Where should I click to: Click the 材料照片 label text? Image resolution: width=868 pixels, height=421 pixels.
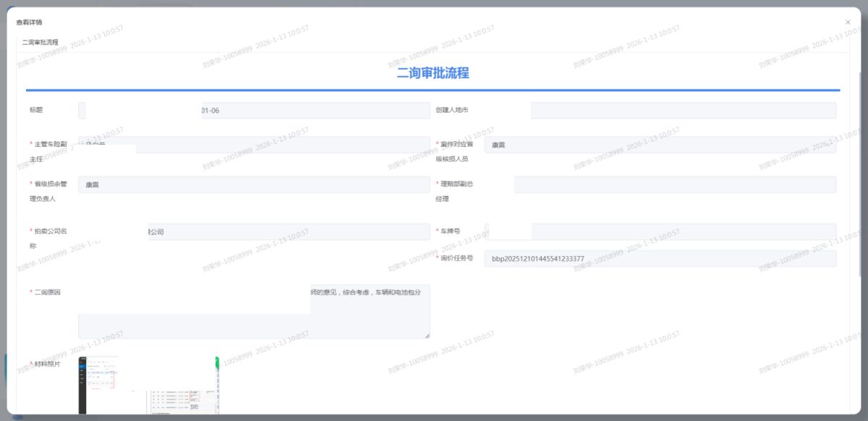click(48, 364)
